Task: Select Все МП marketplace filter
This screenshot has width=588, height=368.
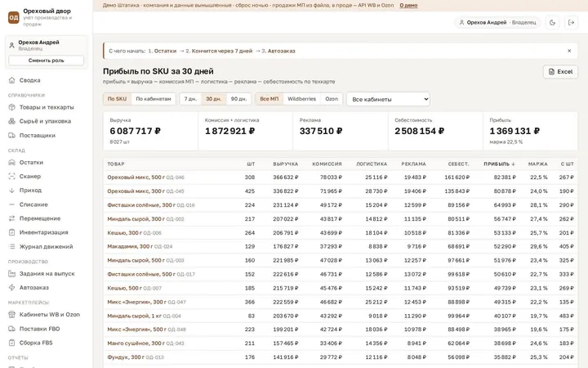Action: pyautogui.click(x=269, y=99)
